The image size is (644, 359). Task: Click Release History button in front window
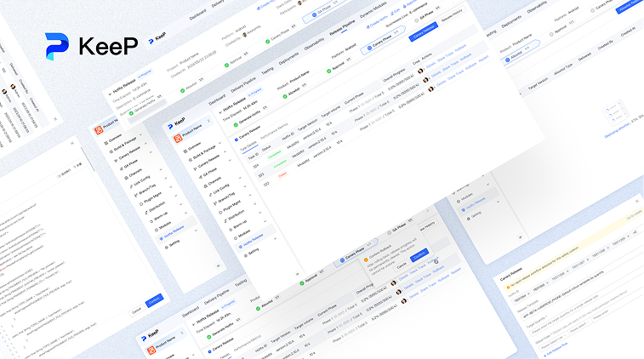tap(452, 15)
